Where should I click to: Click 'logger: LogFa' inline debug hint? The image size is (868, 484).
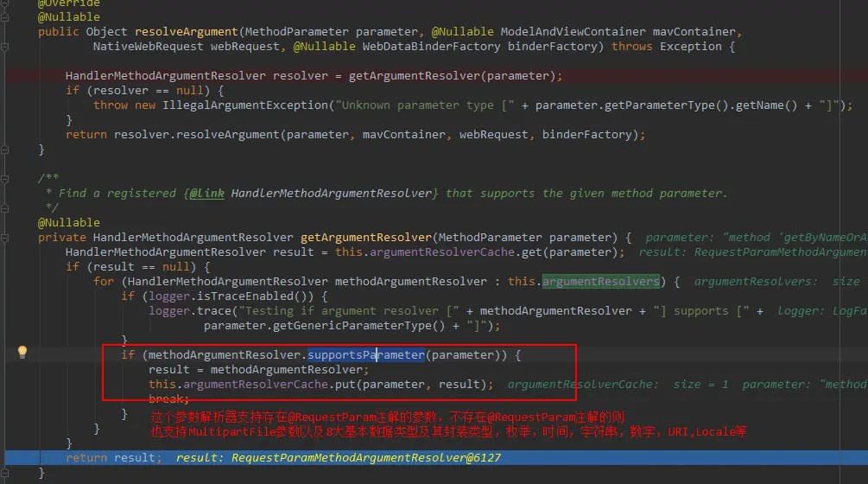(822, 310)
